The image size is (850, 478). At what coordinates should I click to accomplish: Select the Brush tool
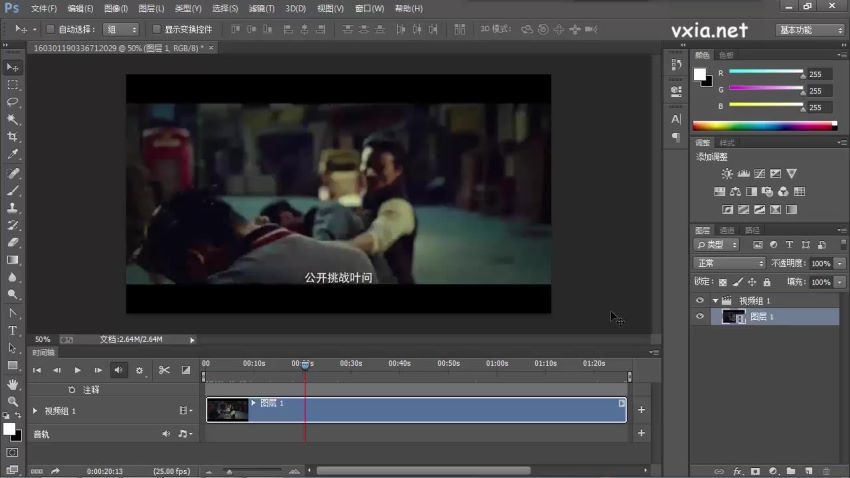(12, 190)
